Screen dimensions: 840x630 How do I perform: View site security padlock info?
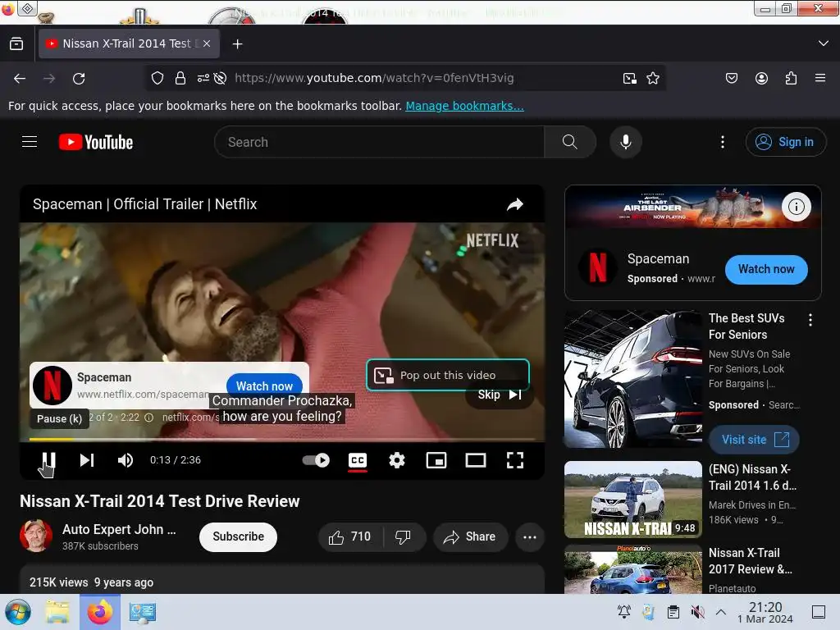point(180,78)
